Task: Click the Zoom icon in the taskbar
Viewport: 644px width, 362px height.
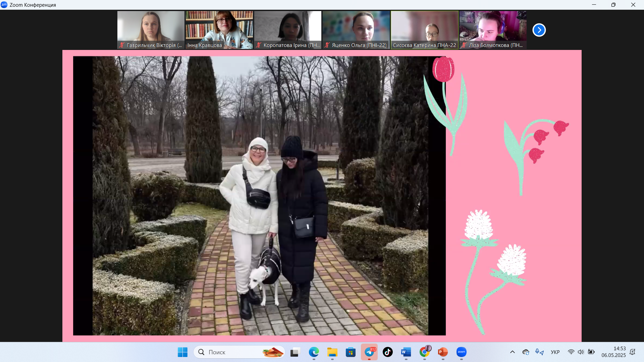Action: click(461, 352)
